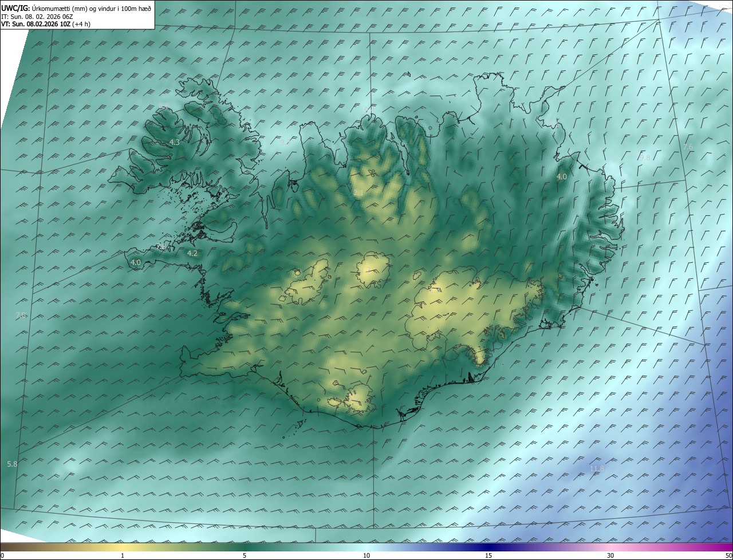Click the UWC/IG map title text
The width and height of the screenshot is (733, 560).
tap(76, 8)
